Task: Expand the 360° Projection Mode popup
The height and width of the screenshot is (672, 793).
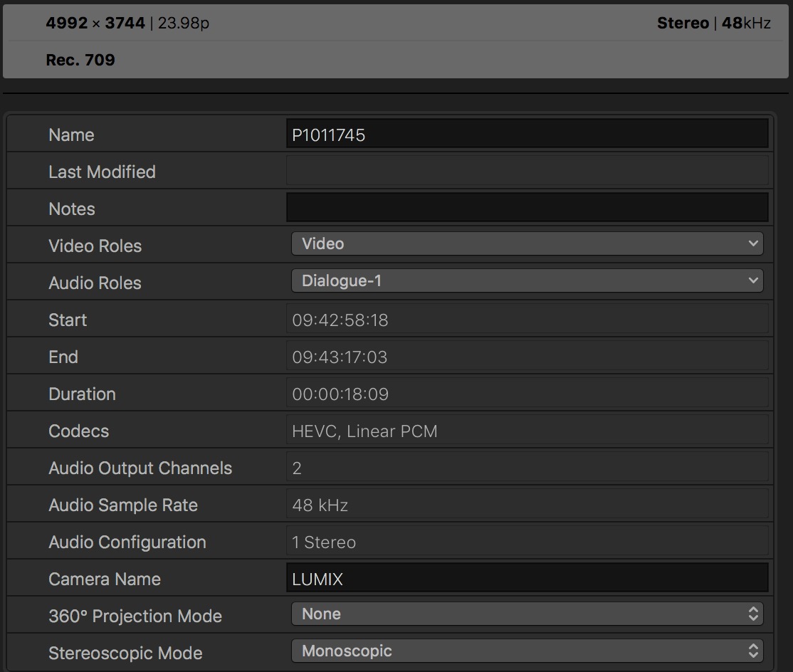Action: (527, 614)
